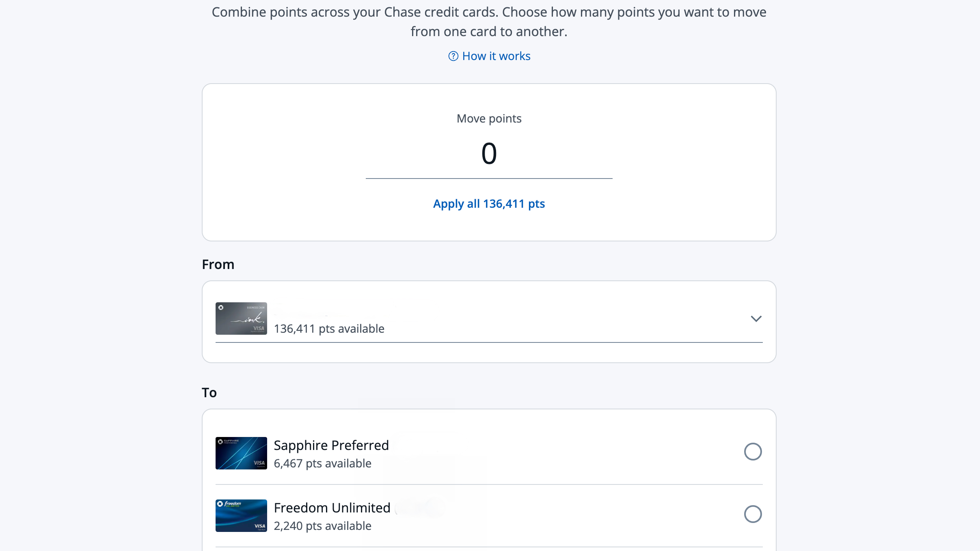This screenshot has height=551, width=980.
Task: Click the Ink business card thumbnail
Action: point(241,319)
